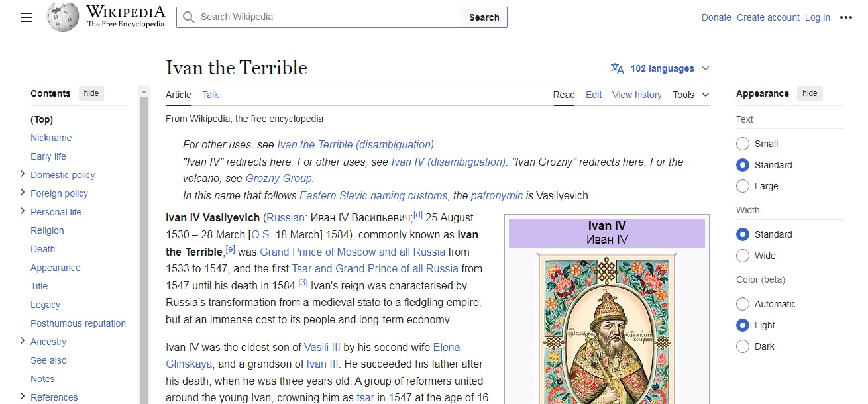This screenshot has height=404, width=868.
Task: Open the View history tab
Action: pyautogui.click(x=636, y=95)
